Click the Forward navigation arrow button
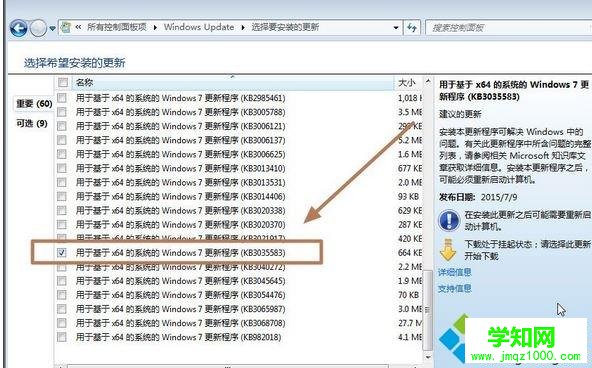 (x=38, y=28)
